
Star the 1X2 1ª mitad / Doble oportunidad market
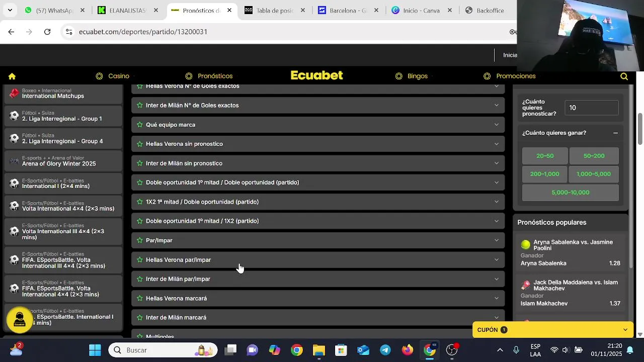(x=140, y=202)
